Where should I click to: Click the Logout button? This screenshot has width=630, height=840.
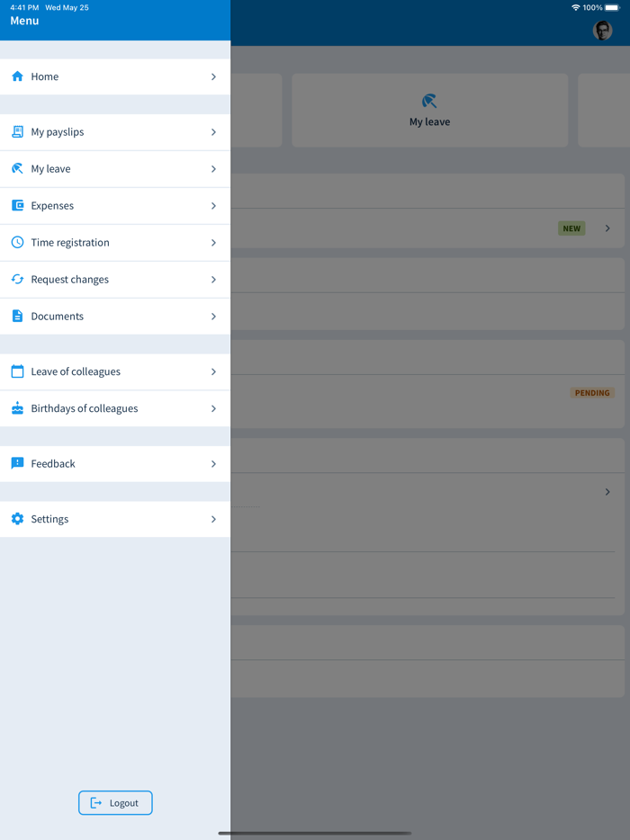[x=115, y=803]
